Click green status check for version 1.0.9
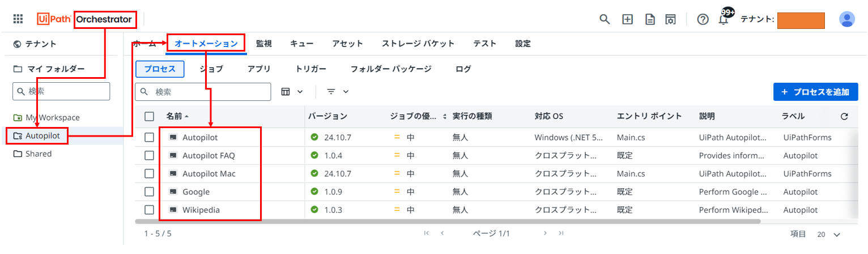 coord(314,192)
